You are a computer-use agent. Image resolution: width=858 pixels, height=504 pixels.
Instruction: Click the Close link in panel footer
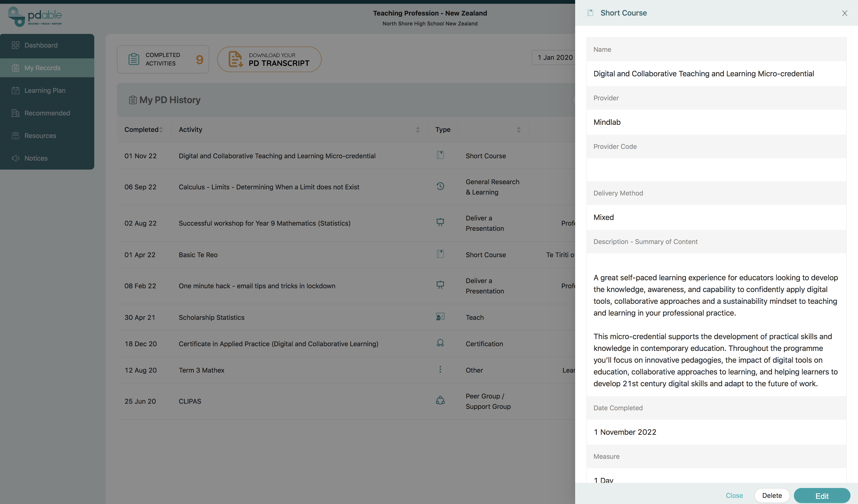click(734, 496)
